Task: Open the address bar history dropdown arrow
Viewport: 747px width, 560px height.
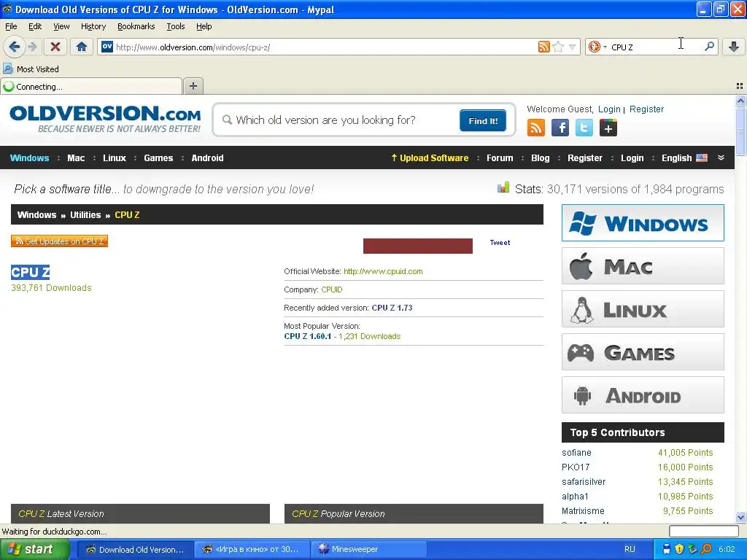Action: [x=572, y=47]
